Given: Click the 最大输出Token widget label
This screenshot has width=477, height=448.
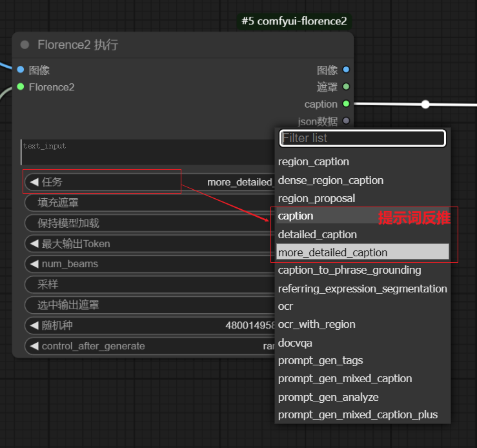Looking at the screenshot, I should coord(76,243).
